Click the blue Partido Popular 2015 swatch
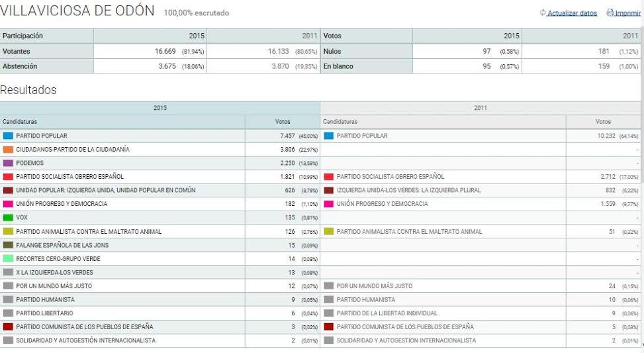 [x=8, y=136]
